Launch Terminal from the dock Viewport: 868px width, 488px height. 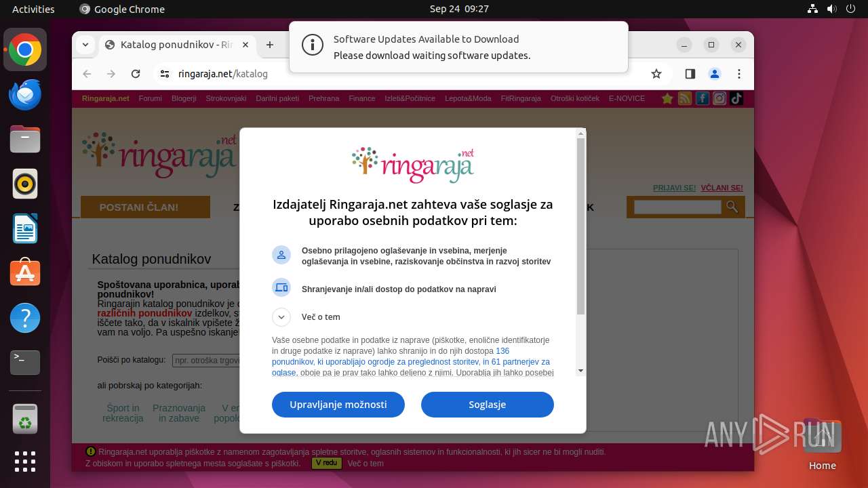(25, 363)
